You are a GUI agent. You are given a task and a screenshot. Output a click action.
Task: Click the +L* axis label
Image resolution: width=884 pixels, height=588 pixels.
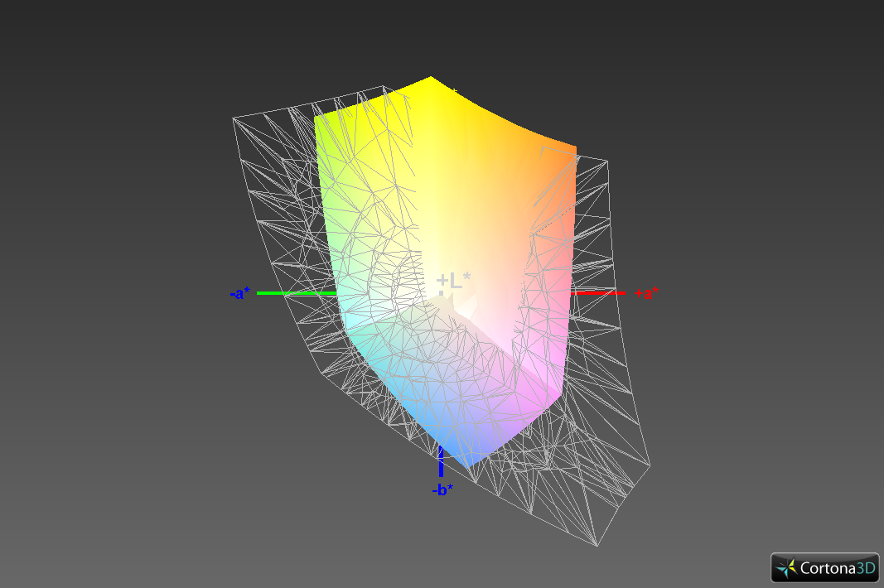tap(453, 280)
